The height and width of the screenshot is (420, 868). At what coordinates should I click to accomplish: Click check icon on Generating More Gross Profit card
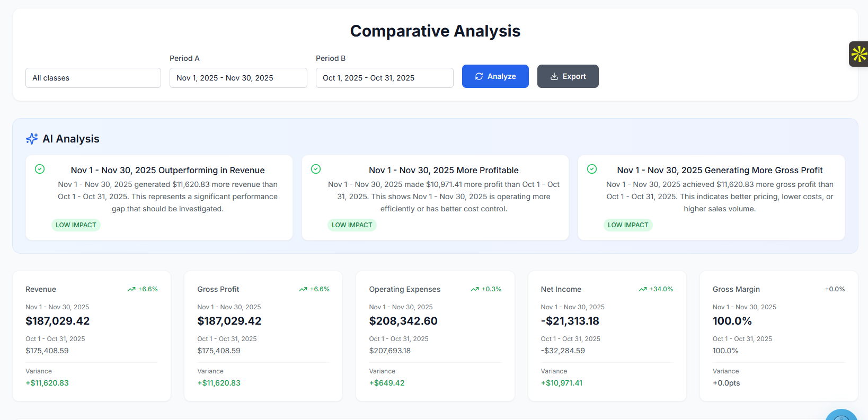click(x=592, y=169)
